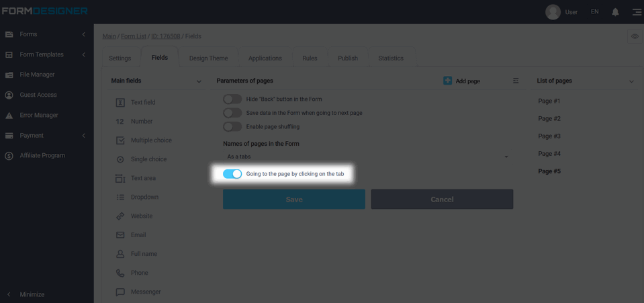This screenshot has width=644, height=303.
Task: Open the EN language selector
Action: click(x=595, y=11)
